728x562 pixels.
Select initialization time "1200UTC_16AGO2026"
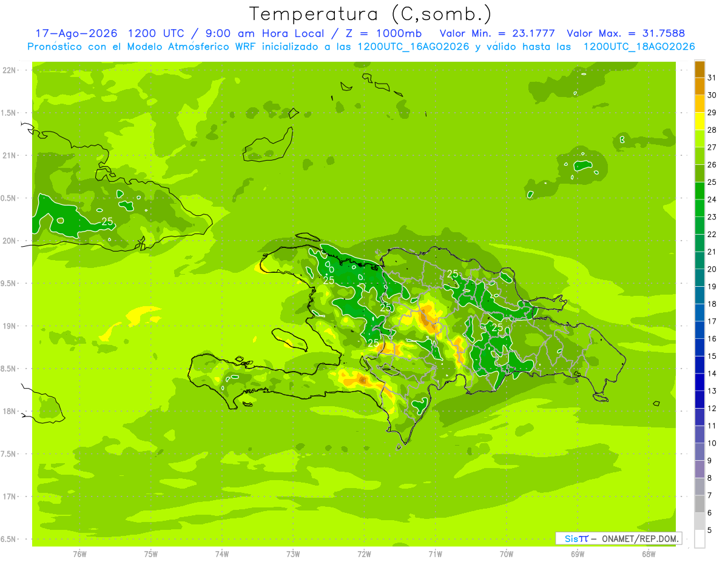point(413,47)
